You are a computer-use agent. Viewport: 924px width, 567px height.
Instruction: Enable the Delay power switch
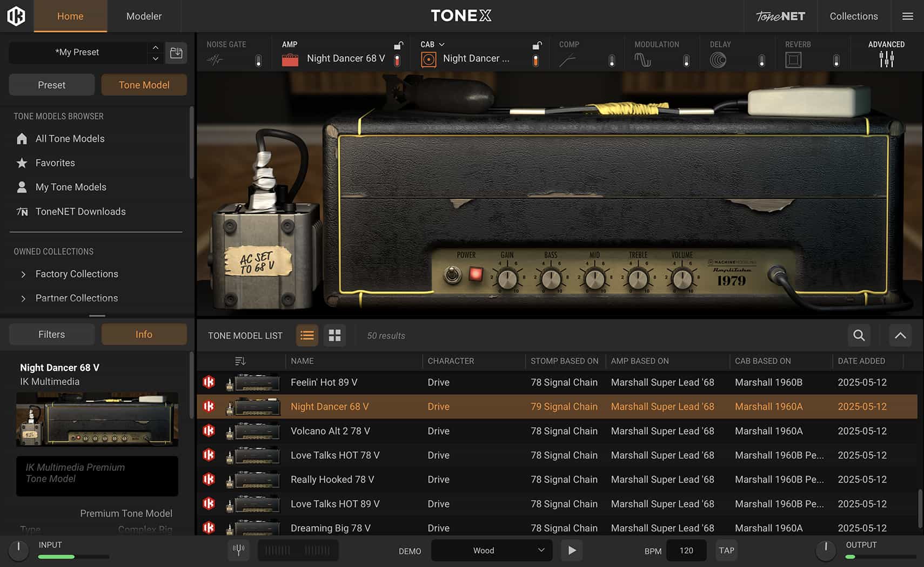(x=761, y=60)
